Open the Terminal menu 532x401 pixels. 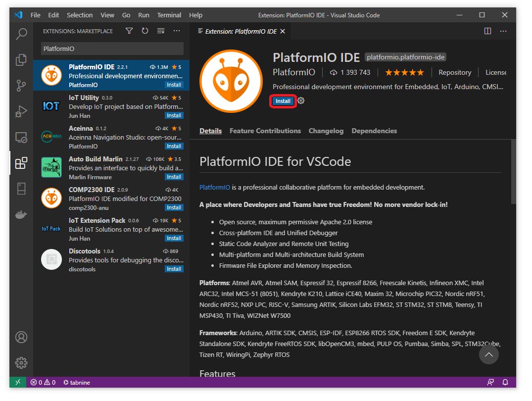click(x=169, y=15)
